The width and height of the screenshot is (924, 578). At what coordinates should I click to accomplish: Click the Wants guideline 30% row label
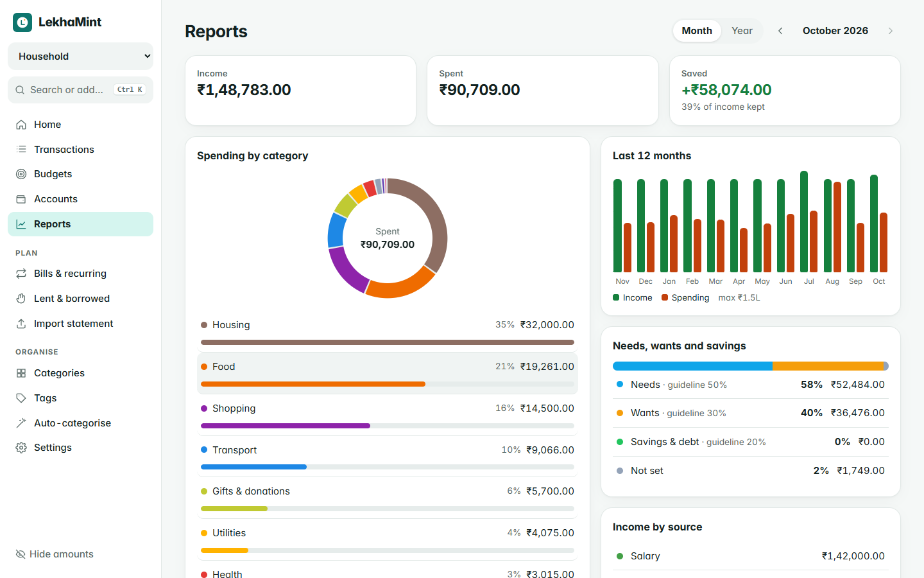point(678,413)
